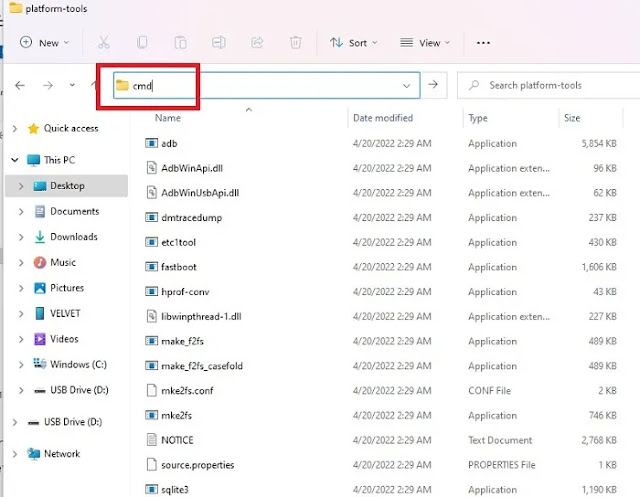Click the Share icon in toolbar
Image resolution: width=640 pixels, height=497 pixels.
pyautogui.click(x=257, y=42)
